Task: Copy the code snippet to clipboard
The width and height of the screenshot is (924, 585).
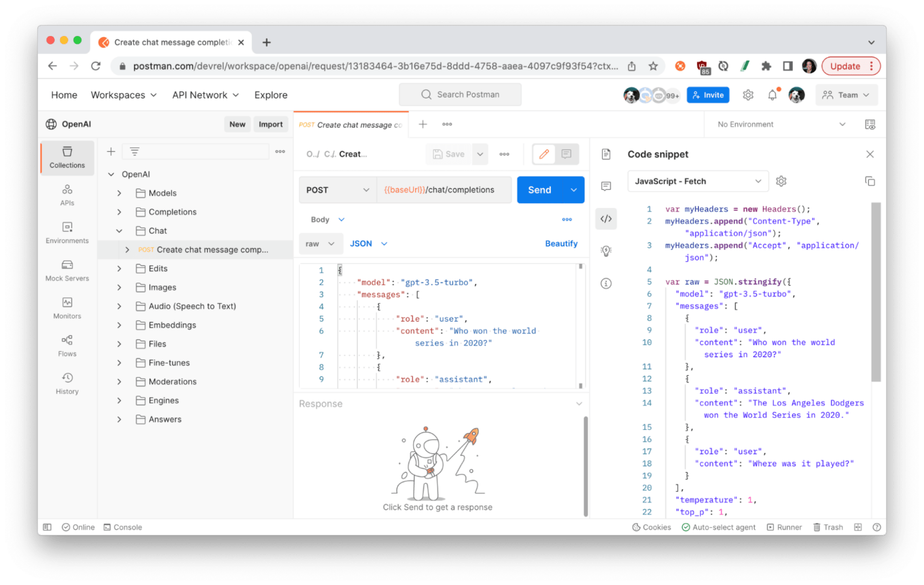Action: click(x=870, y=181)
